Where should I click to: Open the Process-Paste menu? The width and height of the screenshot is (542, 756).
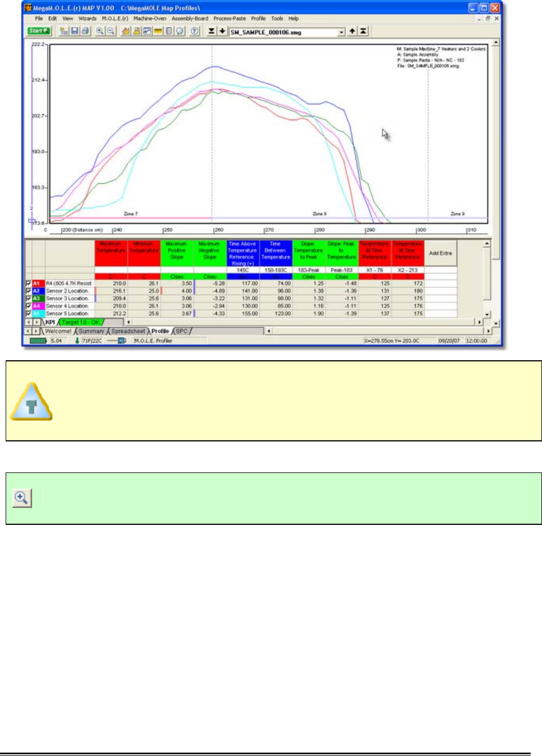[x=229, y=19]
